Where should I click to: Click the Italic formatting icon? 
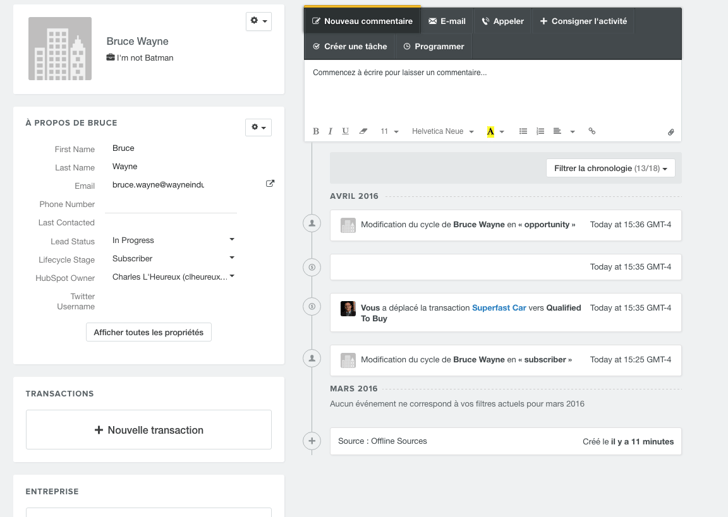pyautogui.click(x=330, y=131)
